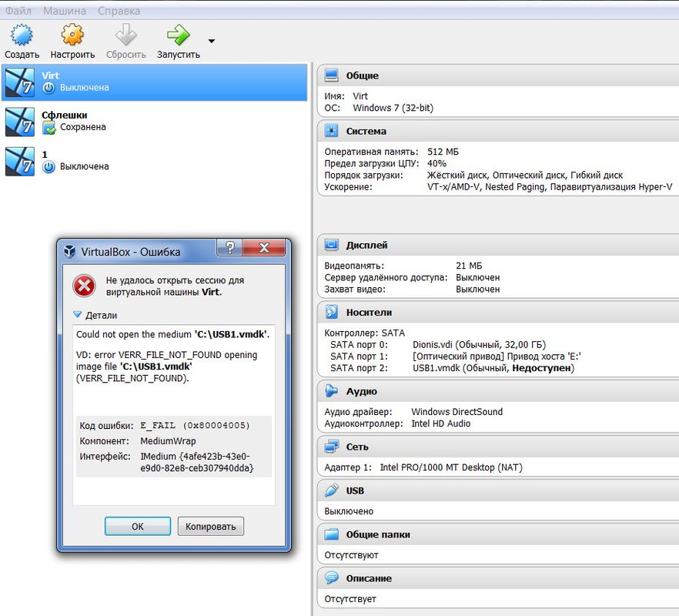Viewport: 679px width, 616px height.
Task: Open the Система section header
Action: pyautogui.click(x=499, y=131)
